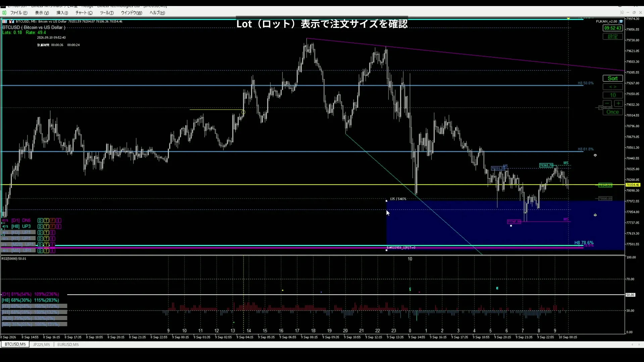The image size is (644, 362).
Task: Click the FUKAN graduation cap icon
Action: (x=621, y=21)
